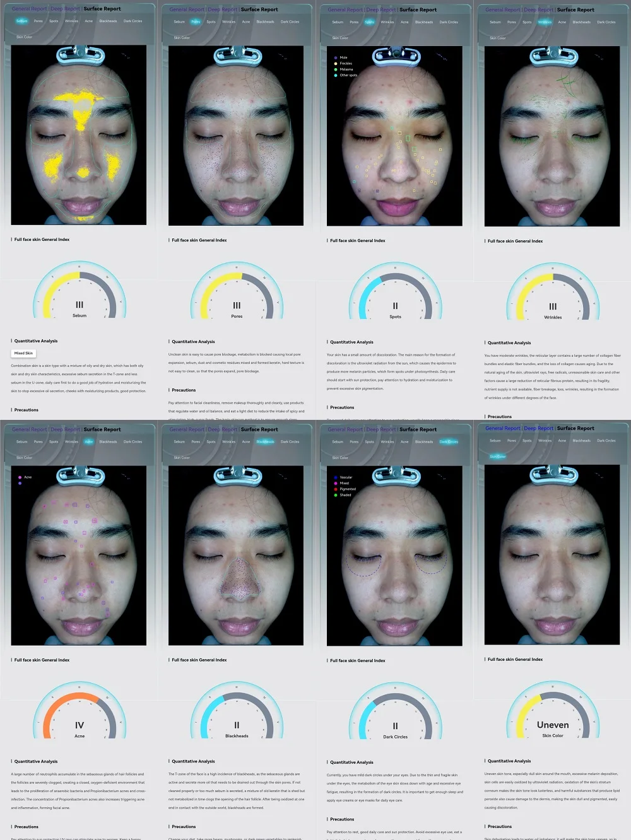631x840 pixels.
Task: Click the Mixed Skin tag under Quantitative Analysis
Action: tap(24, 353)
